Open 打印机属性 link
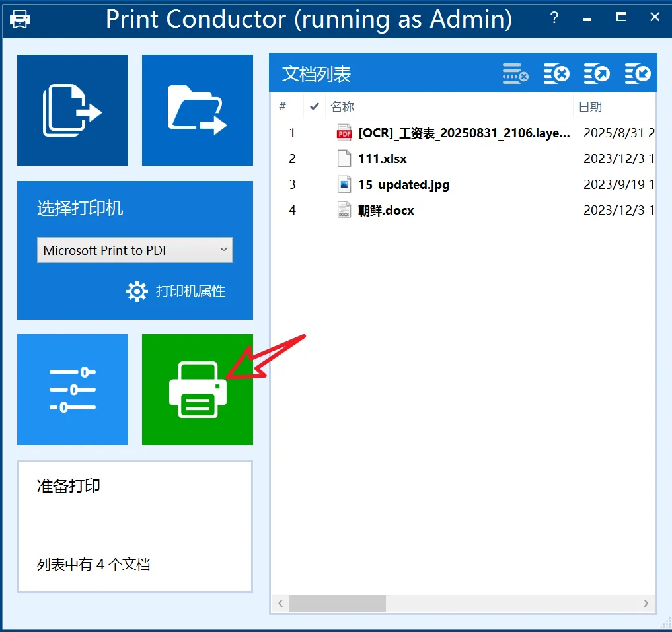 [x=190, y=291]
